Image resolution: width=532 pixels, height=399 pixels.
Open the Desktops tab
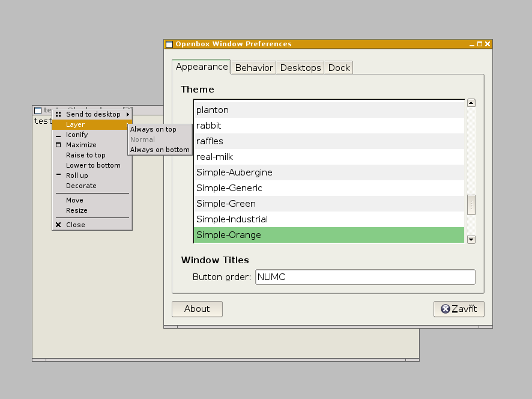pos(300,68)
